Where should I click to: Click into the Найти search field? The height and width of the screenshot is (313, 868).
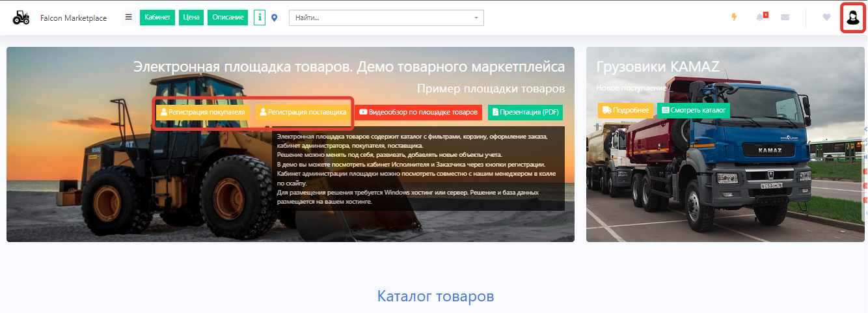381,18
